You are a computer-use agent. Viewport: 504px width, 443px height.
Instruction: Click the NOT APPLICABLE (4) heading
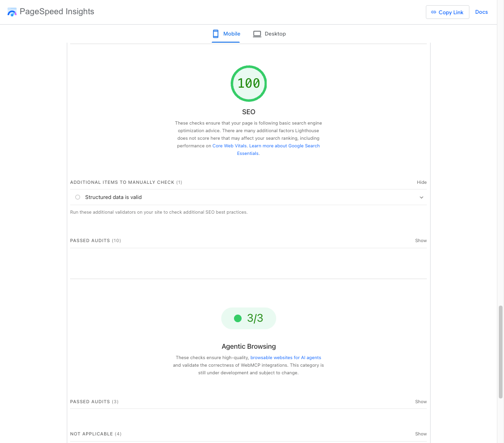click(x=96, y=434)
